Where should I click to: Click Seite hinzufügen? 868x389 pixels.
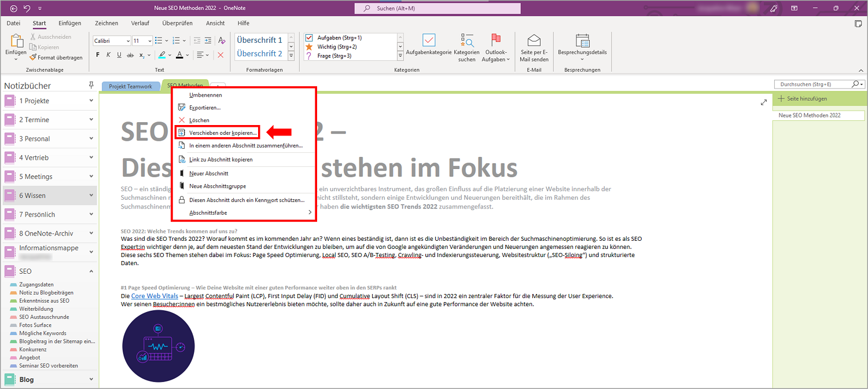(803, 99)
